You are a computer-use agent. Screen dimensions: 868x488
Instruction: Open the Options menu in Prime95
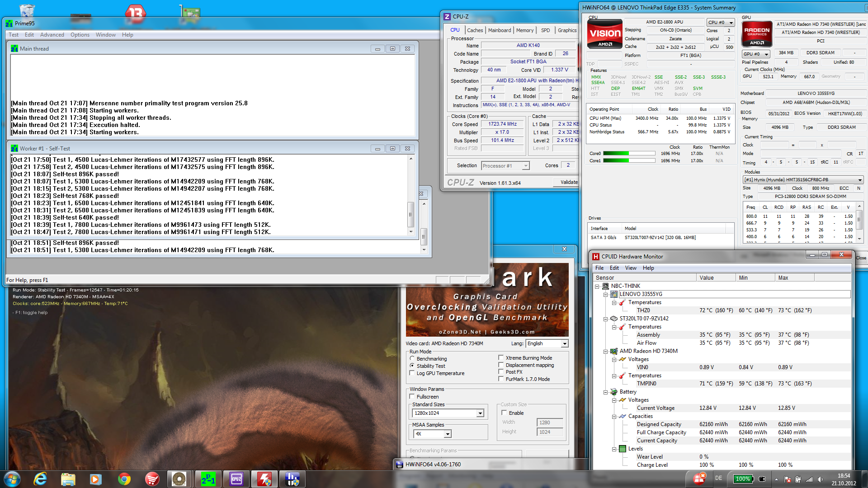(80, 35)
